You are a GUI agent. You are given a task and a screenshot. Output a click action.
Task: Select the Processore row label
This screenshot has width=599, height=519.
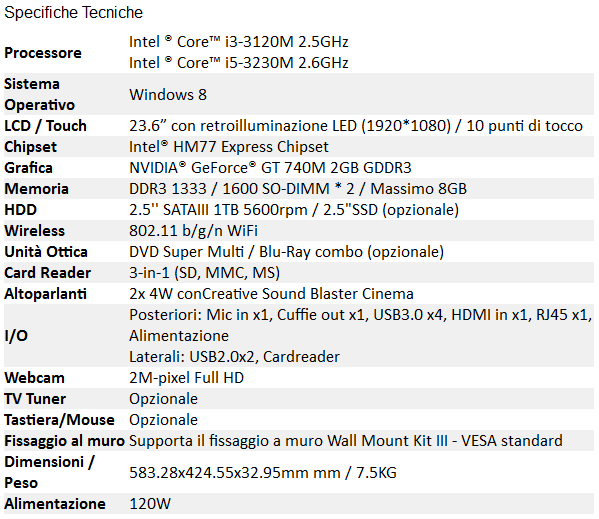(x=43, y=53)
